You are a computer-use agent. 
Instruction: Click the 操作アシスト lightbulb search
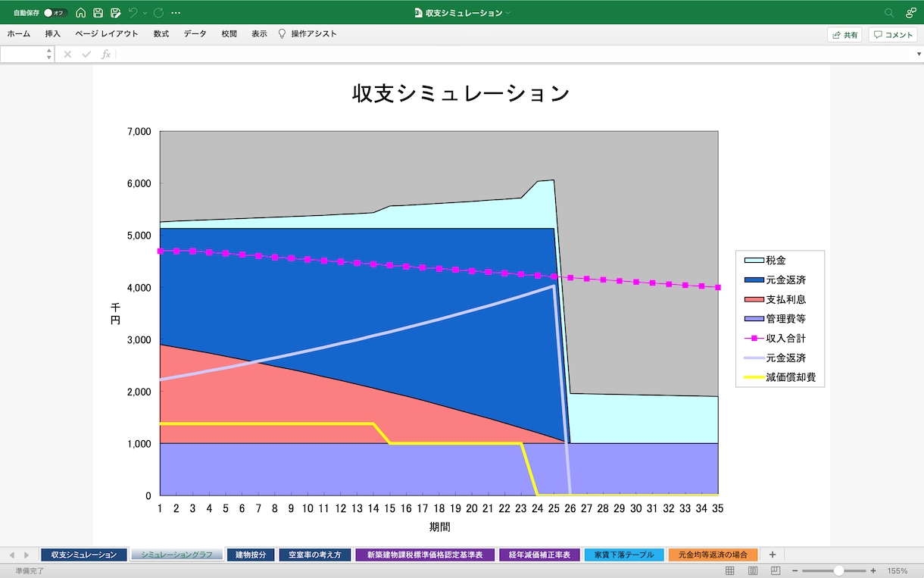click(x=307, y=34)
